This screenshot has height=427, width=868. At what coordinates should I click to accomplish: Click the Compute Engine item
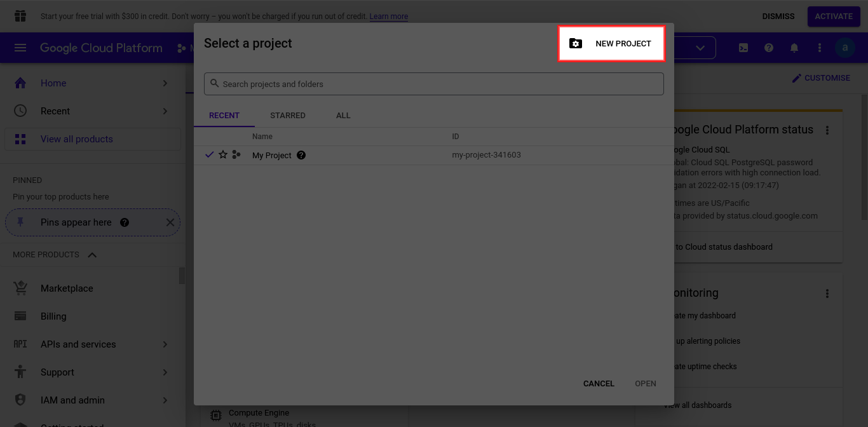pos(259,413)
